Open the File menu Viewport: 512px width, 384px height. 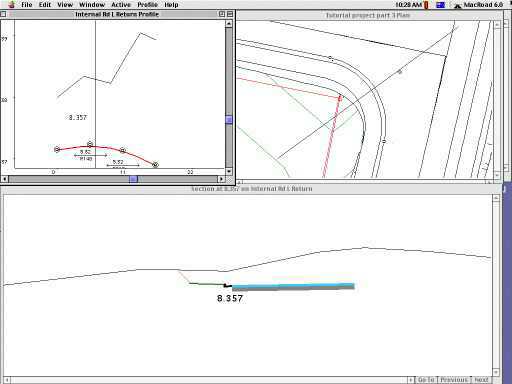[27, 5]
